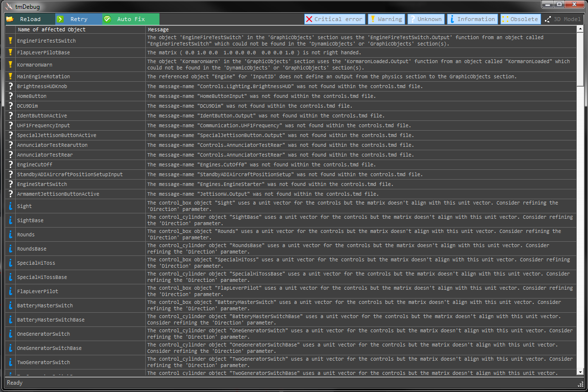Click question mark icon beside EngineCutOff

click(10, 164)
